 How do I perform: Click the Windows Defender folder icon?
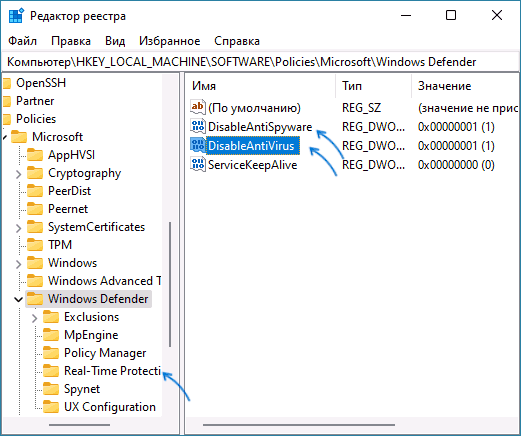[35, 299]
